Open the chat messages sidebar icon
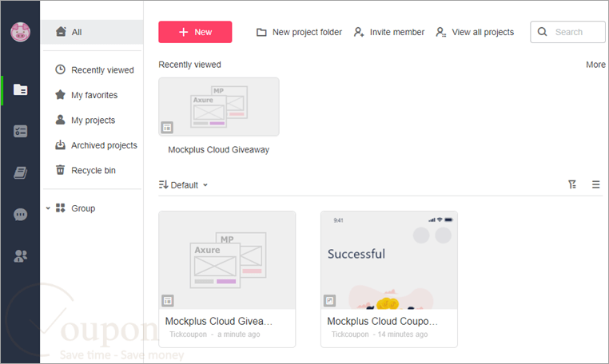609x364 pixels. 20,214
